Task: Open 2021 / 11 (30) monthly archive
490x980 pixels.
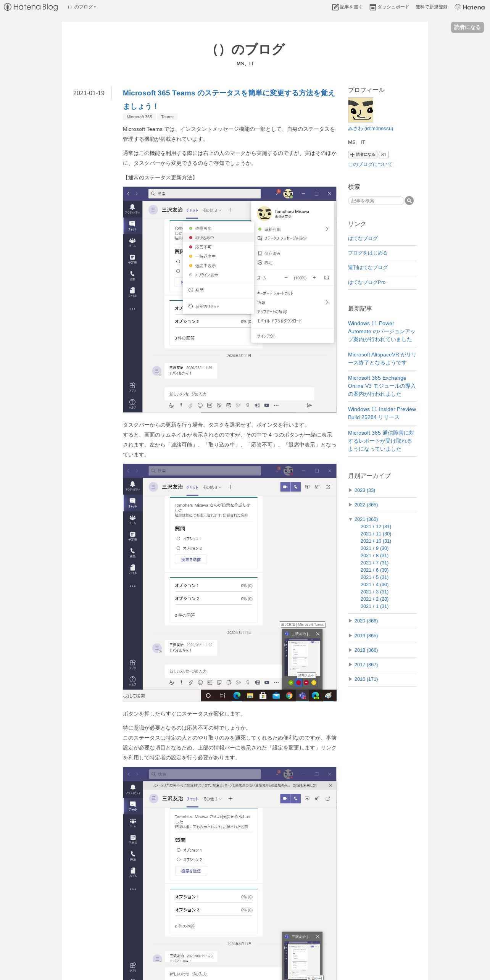Action: pyautogui.click(x=376, y=534)
